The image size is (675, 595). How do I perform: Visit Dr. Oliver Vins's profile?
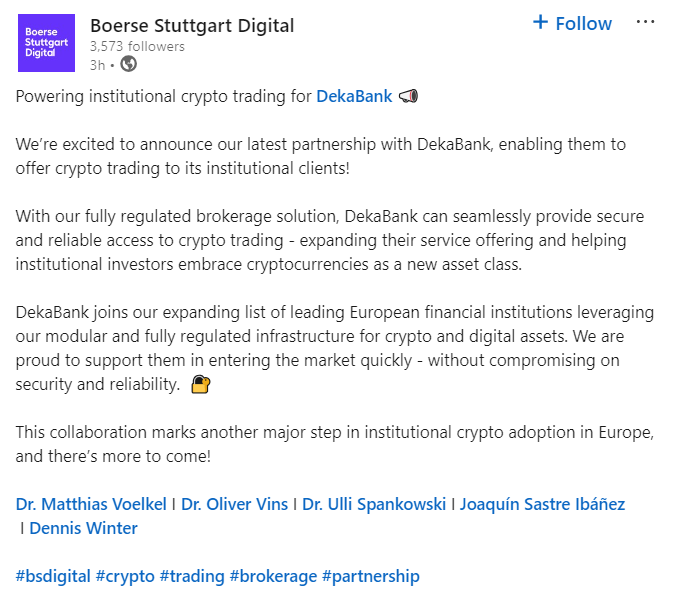coord(234,504)
